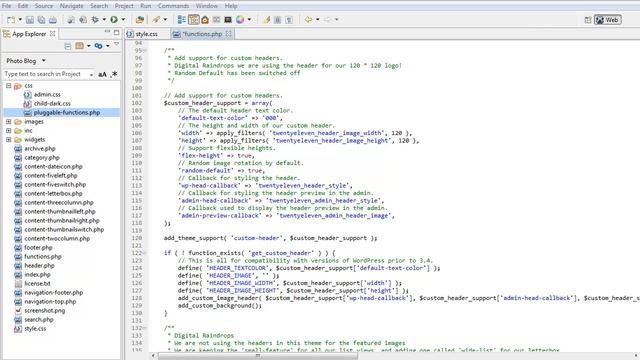The image size is (640, 360).
Task: Click the Print toolbar icon
Action: [53, 20]
